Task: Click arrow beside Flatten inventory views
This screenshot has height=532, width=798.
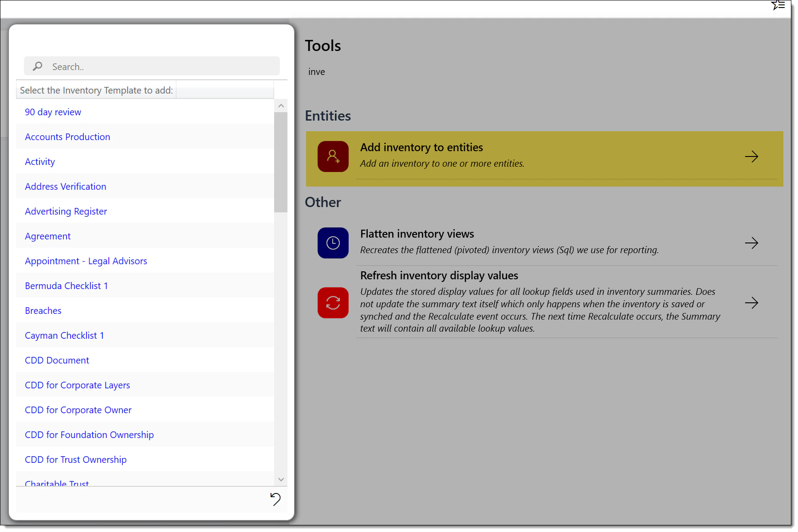Action: [751, 243]
